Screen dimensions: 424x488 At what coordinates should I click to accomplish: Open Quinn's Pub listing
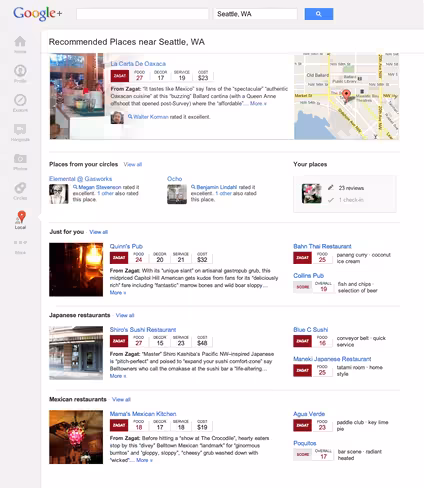pyautogui.click(x=126, y=246)
